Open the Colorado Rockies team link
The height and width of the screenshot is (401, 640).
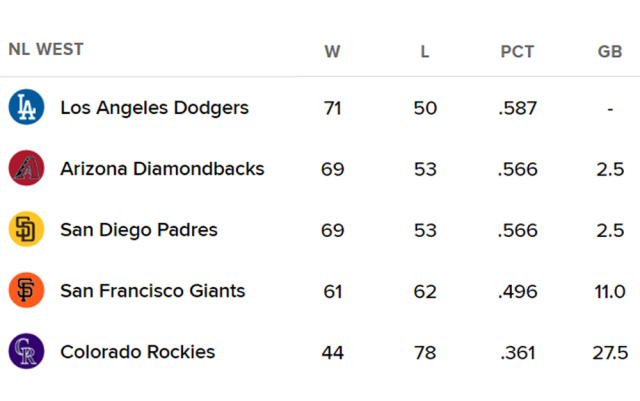coord(137,352)
